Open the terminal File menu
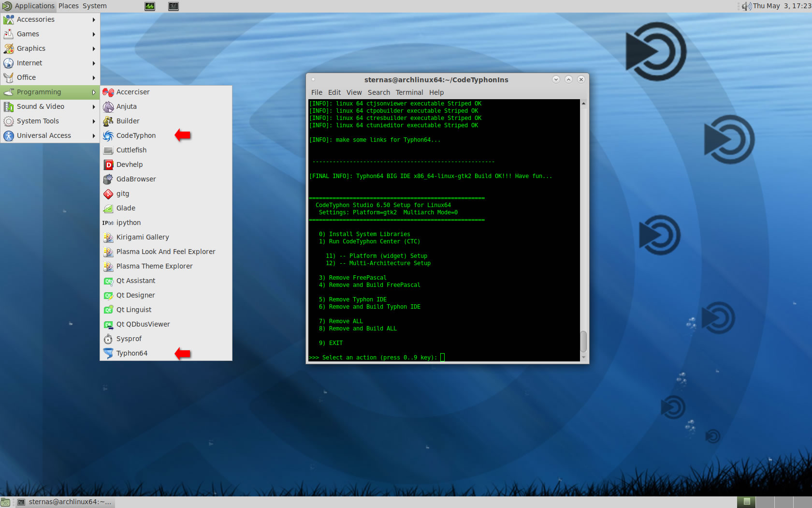812x508 pixels. click(x=317, y=92)
